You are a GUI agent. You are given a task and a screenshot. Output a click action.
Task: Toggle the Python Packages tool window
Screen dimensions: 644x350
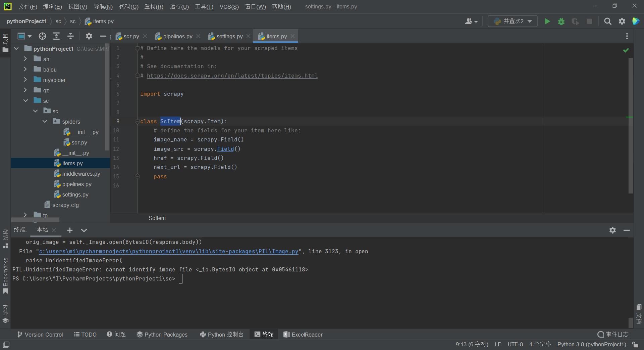click(x=162, y=335)
